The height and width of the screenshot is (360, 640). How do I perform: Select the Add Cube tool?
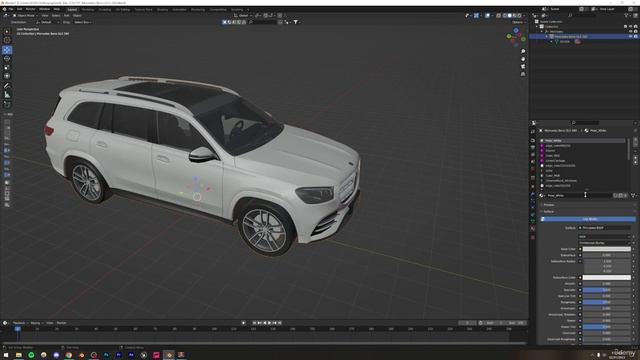7,104
